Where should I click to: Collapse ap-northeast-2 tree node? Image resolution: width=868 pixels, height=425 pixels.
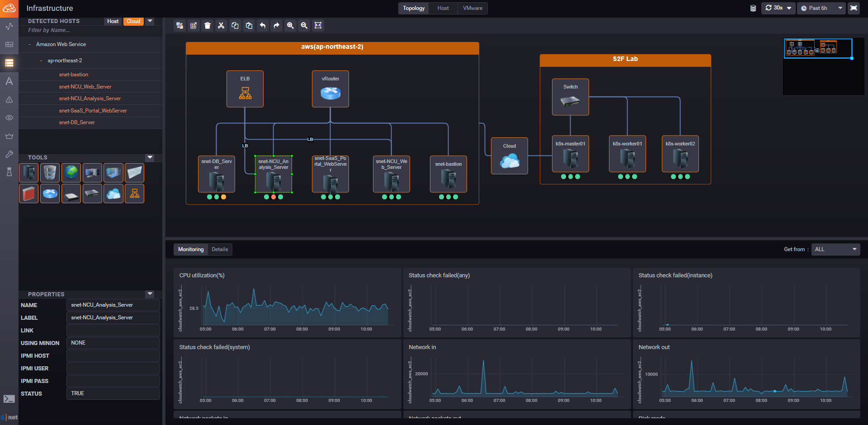pyautogui.click(x=41, y=61)
